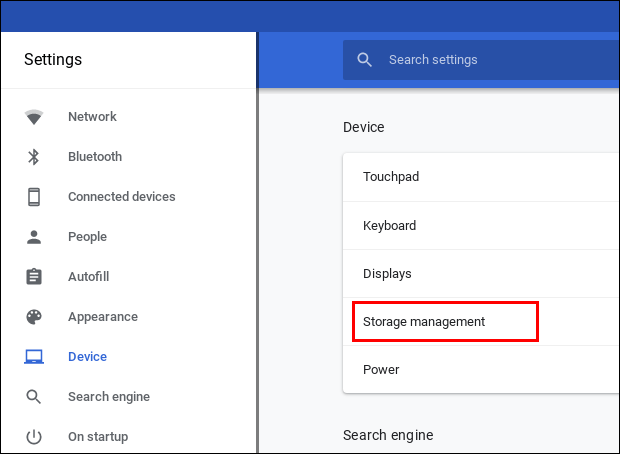This screenshot has height=454, width=620.
Task: Click the Device laptop icon
Action: pos(34,357)
